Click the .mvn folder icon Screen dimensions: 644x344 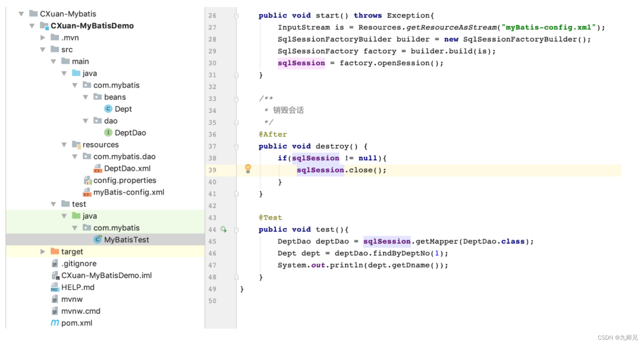click(x=55, y=37)
